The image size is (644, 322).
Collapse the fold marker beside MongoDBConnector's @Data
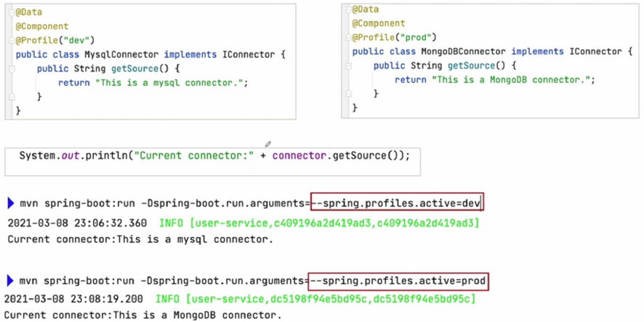(x=348, y=9)
